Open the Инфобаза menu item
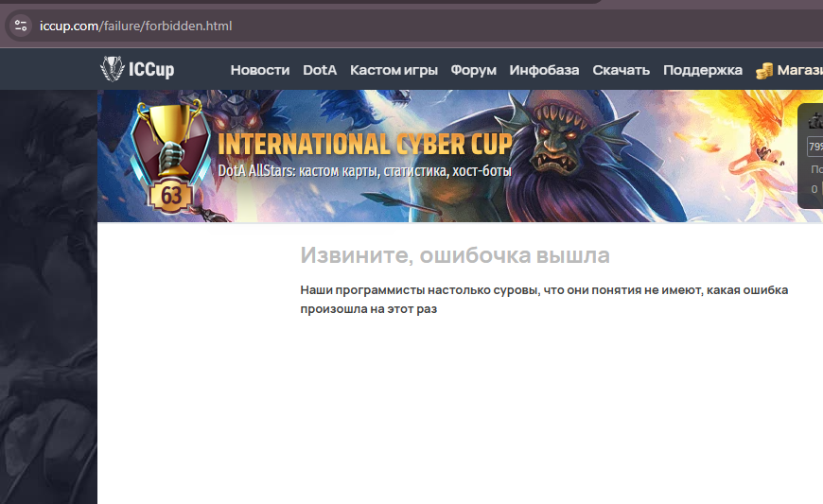This screenshot has width=823, height=504. point(544,70)
